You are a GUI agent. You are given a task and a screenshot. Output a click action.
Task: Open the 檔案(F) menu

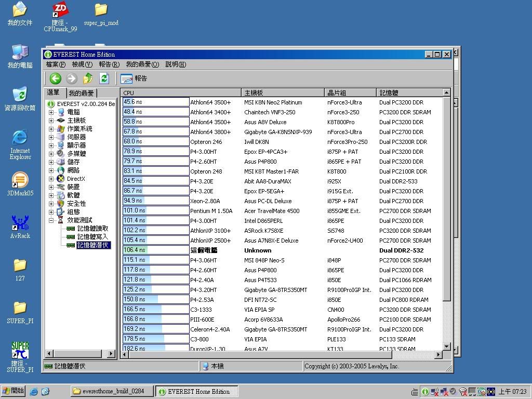[x=55, y=64]
